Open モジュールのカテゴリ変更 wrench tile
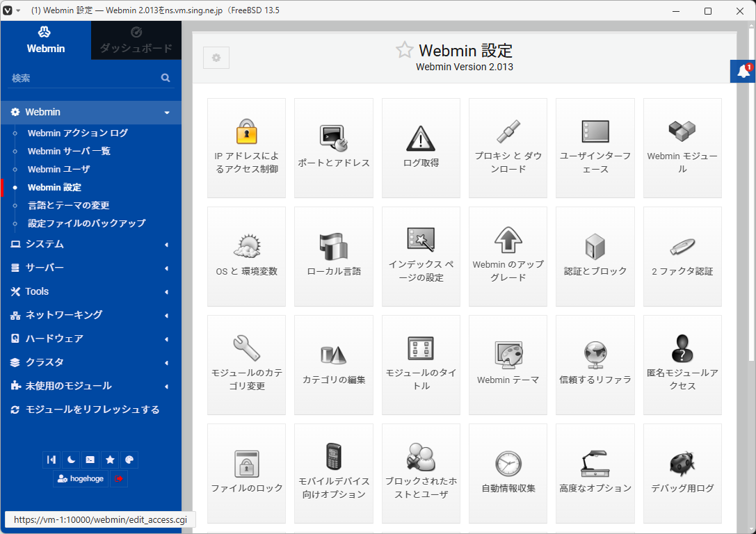Image resolution: width=756 pixels, height=534 pixels. (246, 365)
